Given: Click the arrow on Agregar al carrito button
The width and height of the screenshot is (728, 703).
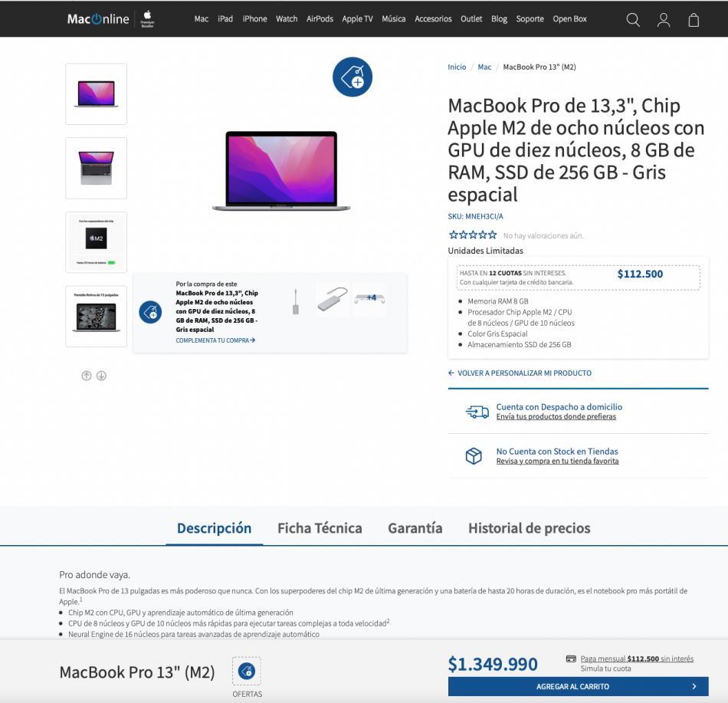Looking at the screenshot, I should coord(694,686).
